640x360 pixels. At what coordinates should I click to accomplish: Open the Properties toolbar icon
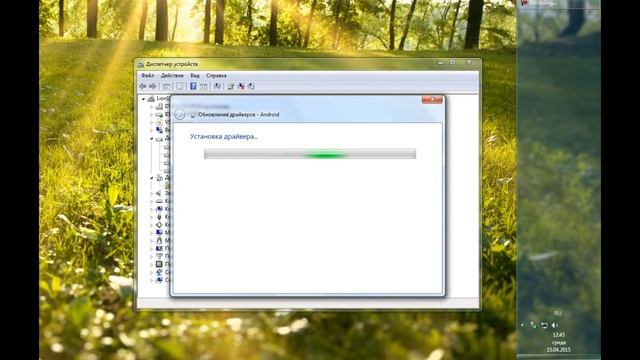(180, 86)
